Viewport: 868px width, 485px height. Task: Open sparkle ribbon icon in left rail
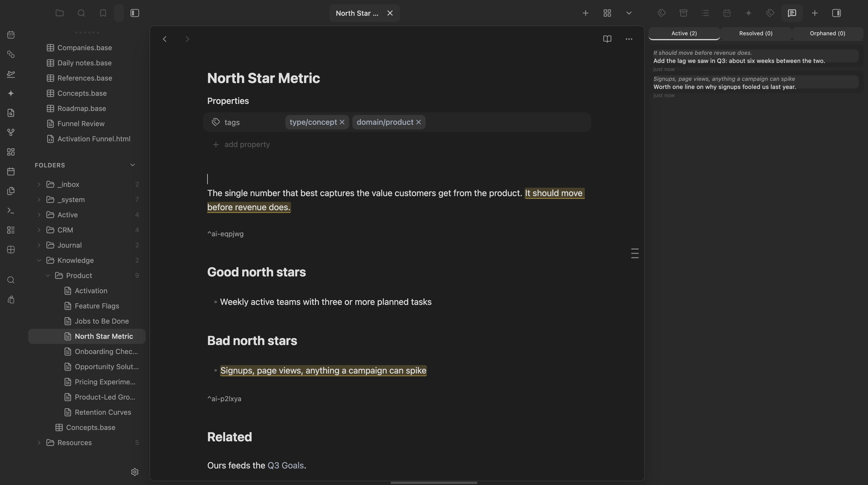[x=11, y=93]
